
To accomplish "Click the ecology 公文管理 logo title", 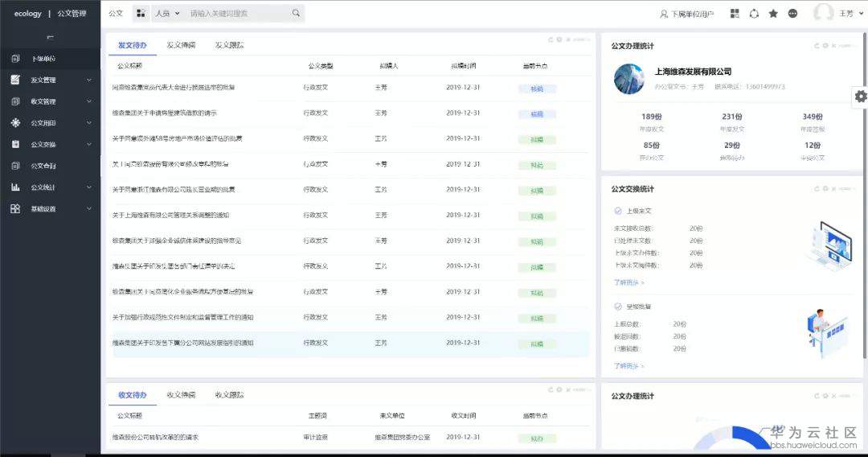I will click(50, 14).
